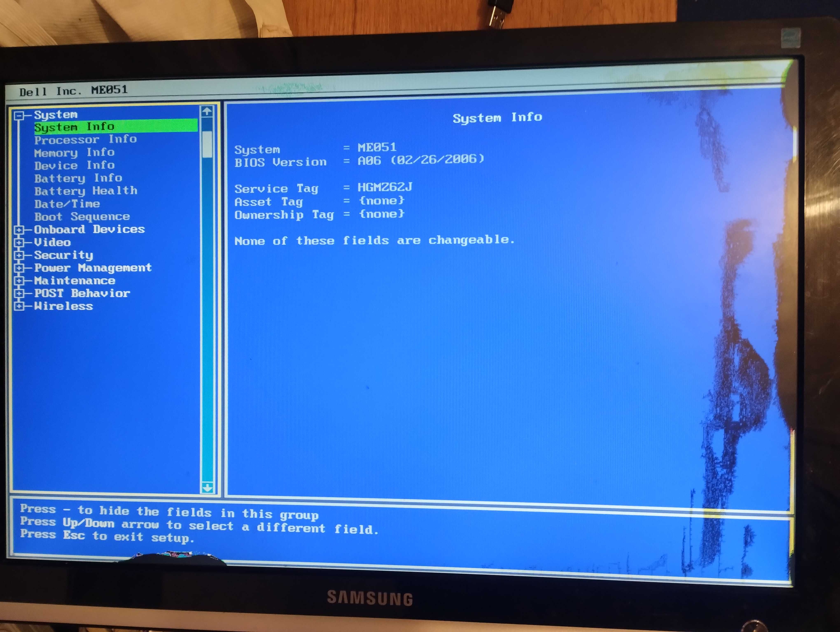
Task: Select the POST Behavior label
Action: pos(82,293)
